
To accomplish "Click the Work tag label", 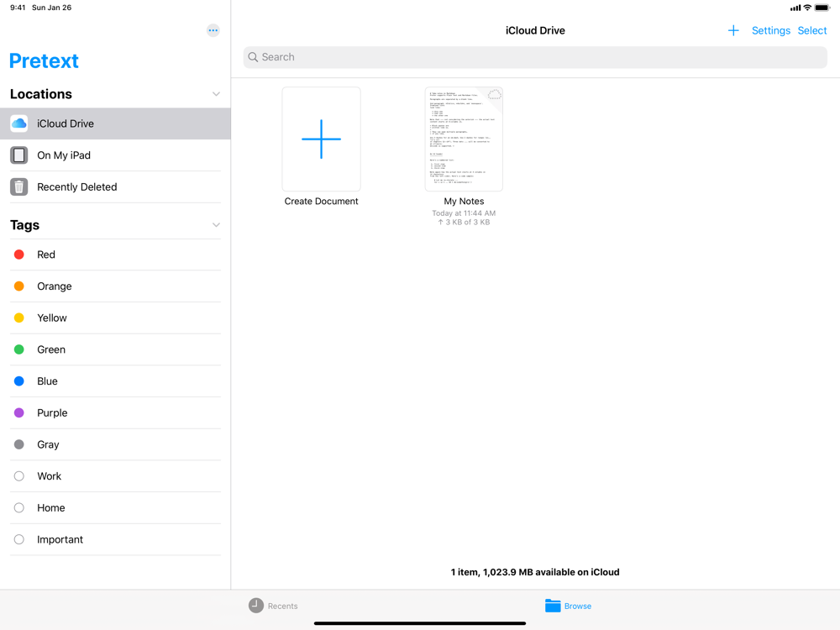I will click(x=49, y=475).
